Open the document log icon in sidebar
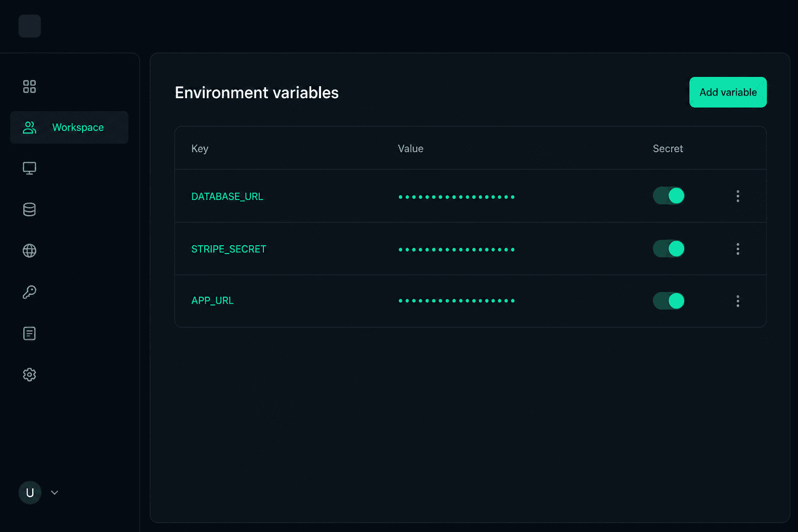The height and width of the screenshot is (532, 798). [x=30, y=333]
